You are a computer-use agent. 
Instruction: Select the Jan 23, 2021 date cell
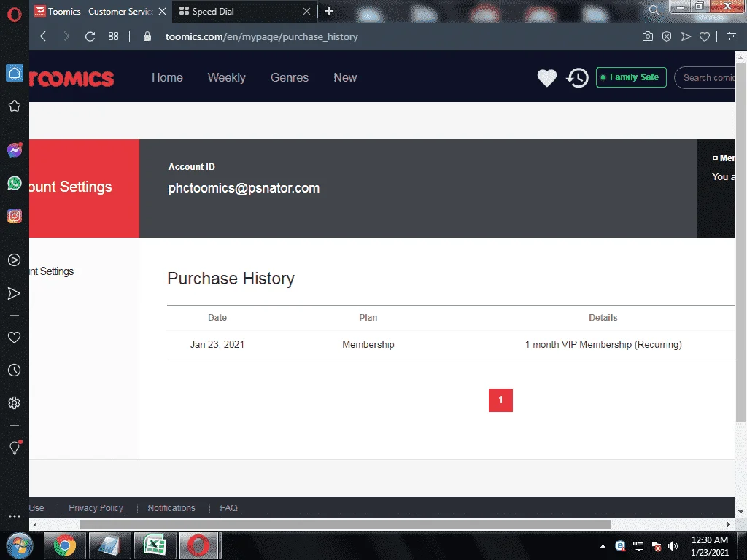click(217, 344)
